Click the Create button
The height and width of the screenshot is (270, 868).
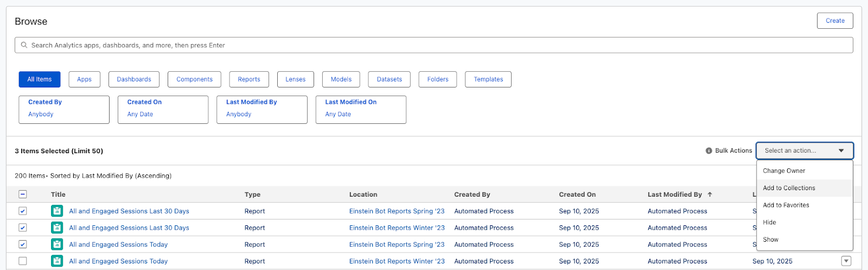(834, 21)
